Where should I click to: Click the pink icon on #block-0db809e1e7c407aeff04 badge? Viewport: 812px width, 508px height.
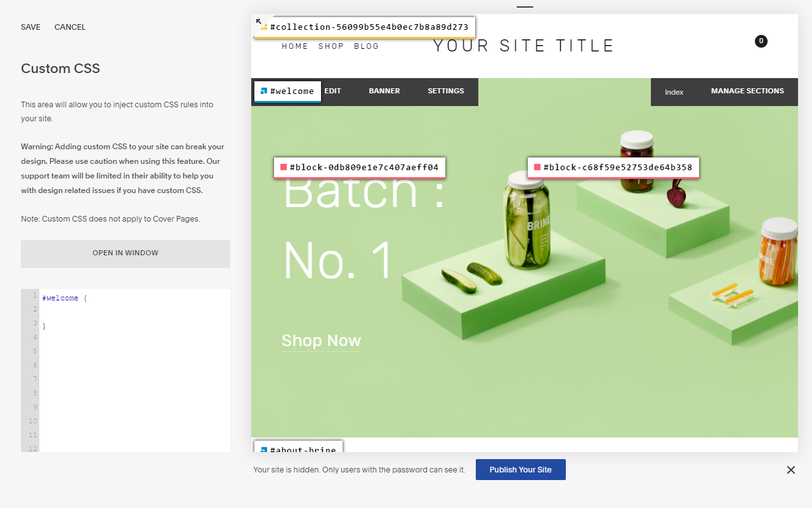pos(283,166)
